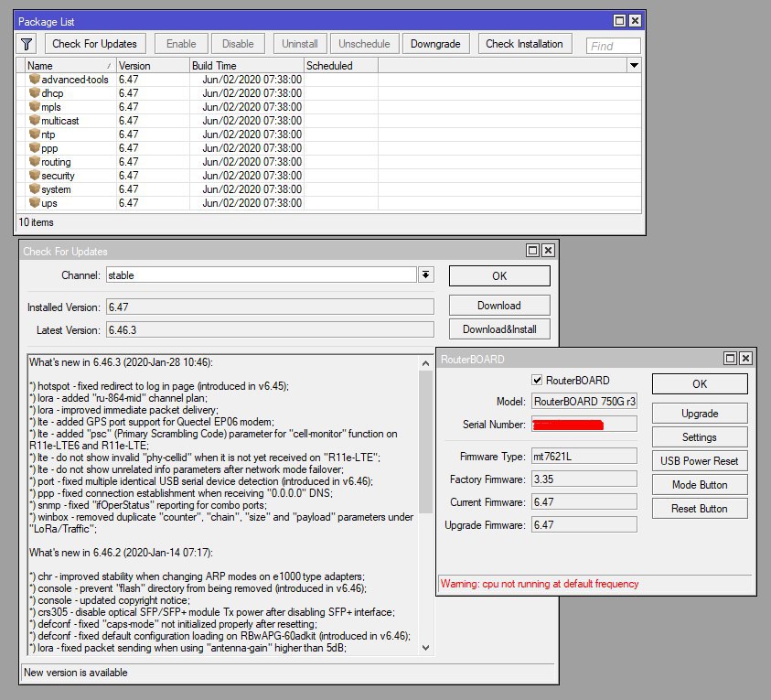Click the 'What's new in 6.46.2' heading
Image resolution: width=771 pixels, height=700 pixels.
click(121, 553)
